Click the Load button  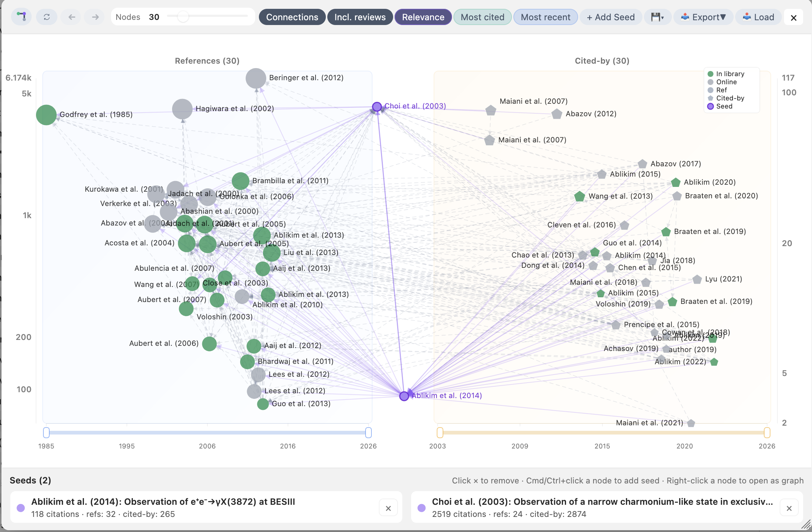[x=758, y=17]
